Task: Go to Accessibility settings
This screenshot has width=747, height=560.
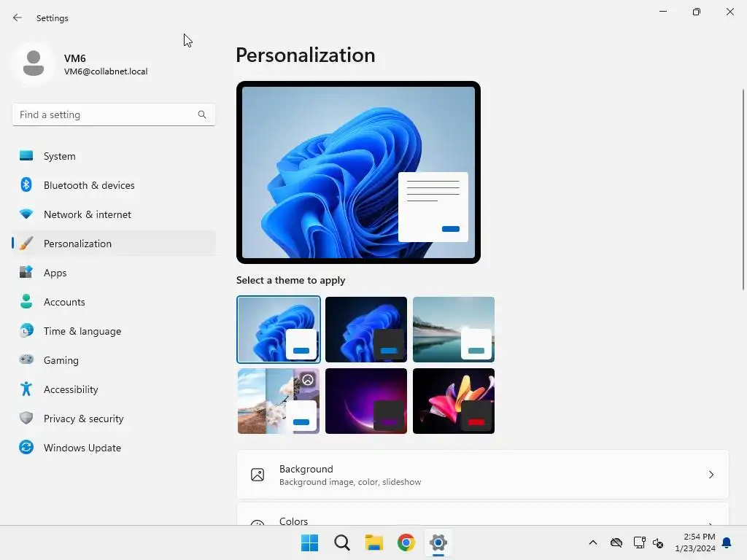Action: pyautogui.click(x=113, y=389)
